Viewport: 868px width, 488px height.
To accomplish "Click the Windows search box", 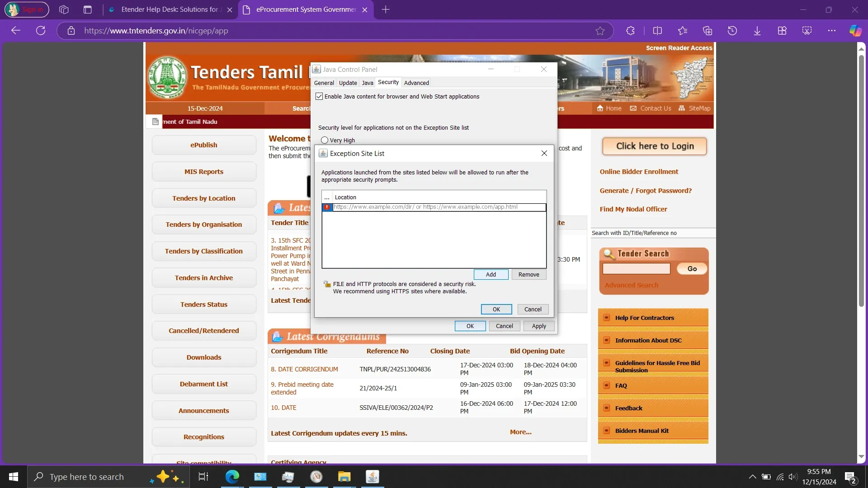I will 108,477.
